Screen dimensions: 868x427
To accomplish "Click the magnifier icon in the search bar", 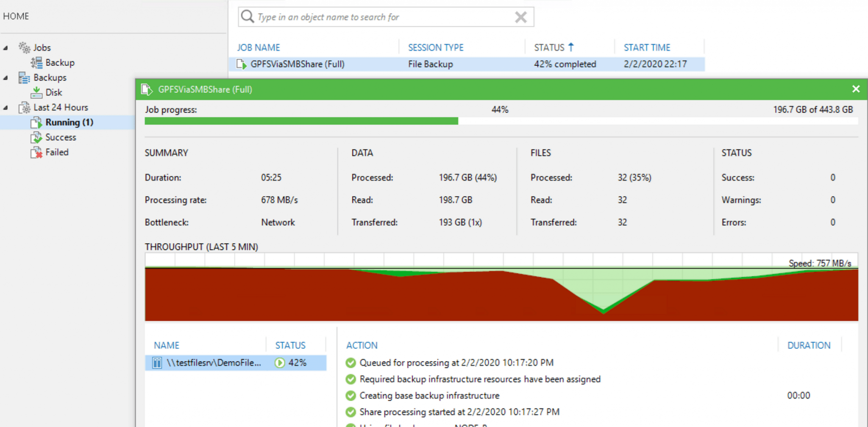I will tap(247, 17).
